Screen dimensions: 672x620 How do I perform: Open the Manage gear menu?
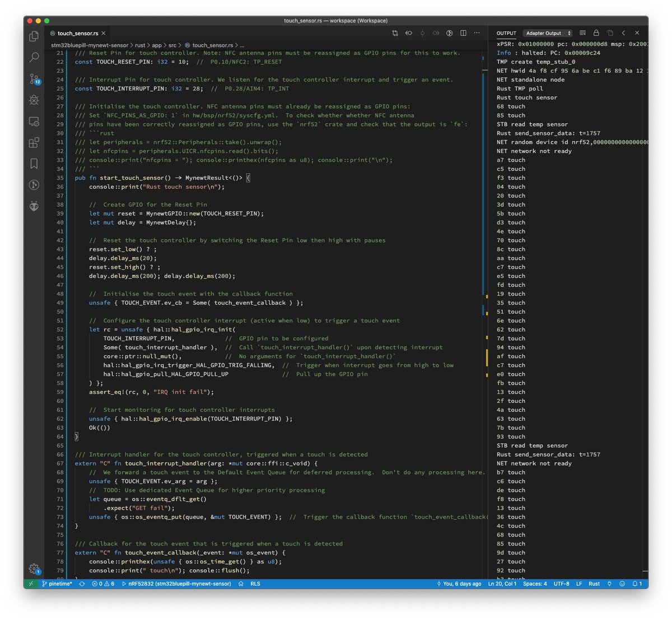(x=34, y=568)
